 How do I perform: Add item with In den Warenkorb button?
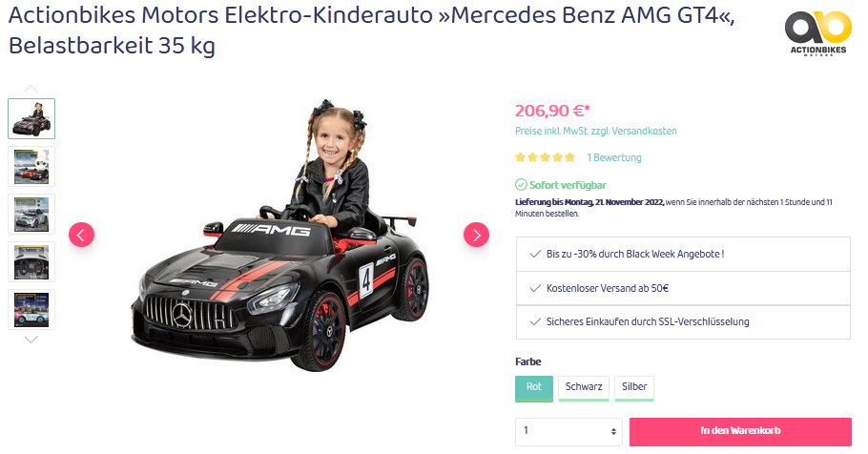click(740, 432)
